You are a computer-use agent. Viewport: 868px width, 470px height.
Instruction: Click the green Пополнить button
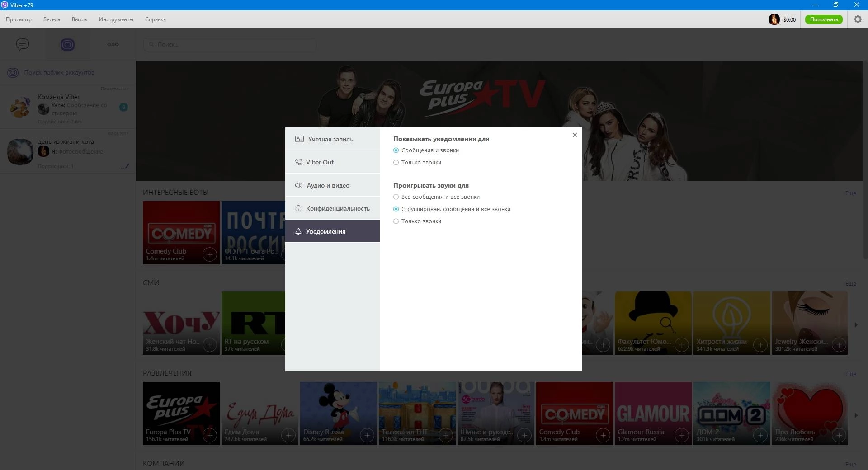coord(824,19)
